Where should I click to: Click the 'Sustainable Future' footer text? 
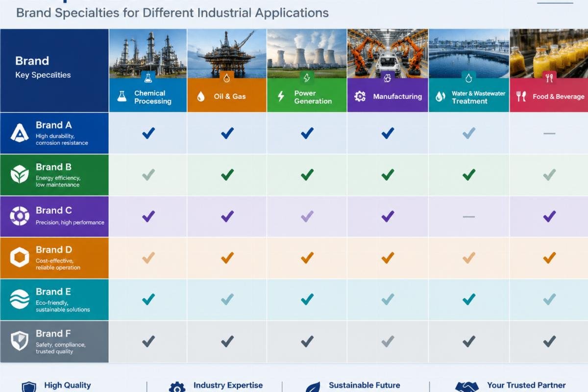(x=365, y=385)
